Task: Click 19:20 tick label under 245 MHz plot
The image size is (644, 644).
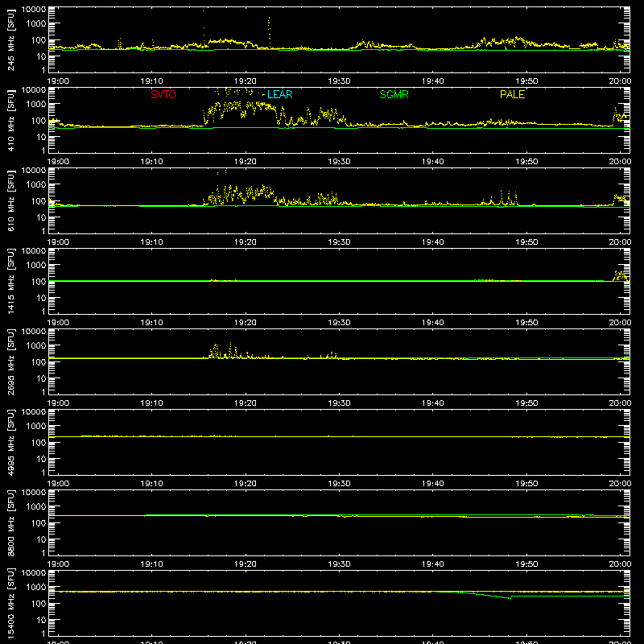Action: click(246, 81)
